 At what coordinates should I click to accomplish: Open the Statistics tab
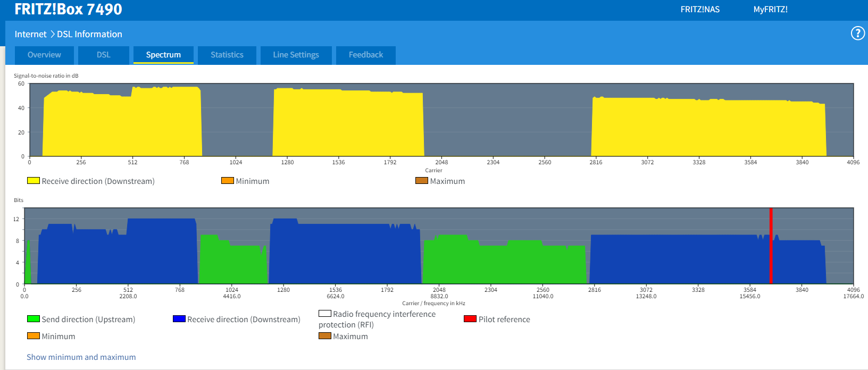[x=227, y=55]
